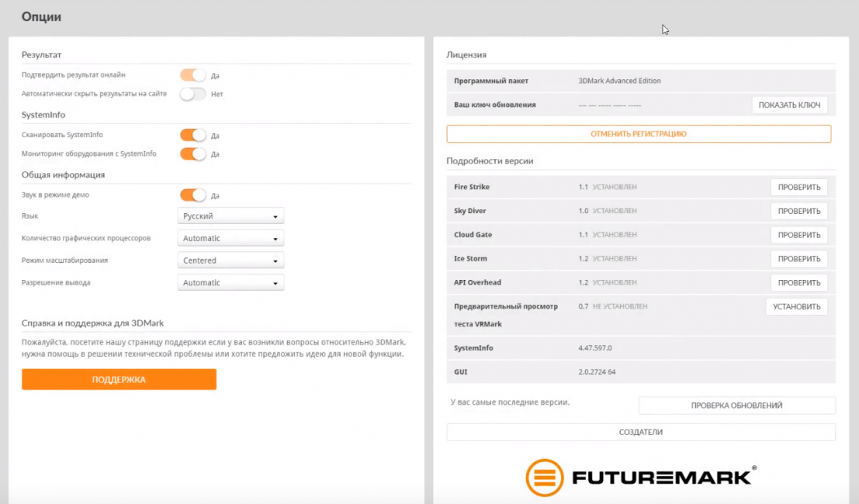Click the 'Результат' section heading
This screenshot has height=504, width=859.
(x=42, y=55)
